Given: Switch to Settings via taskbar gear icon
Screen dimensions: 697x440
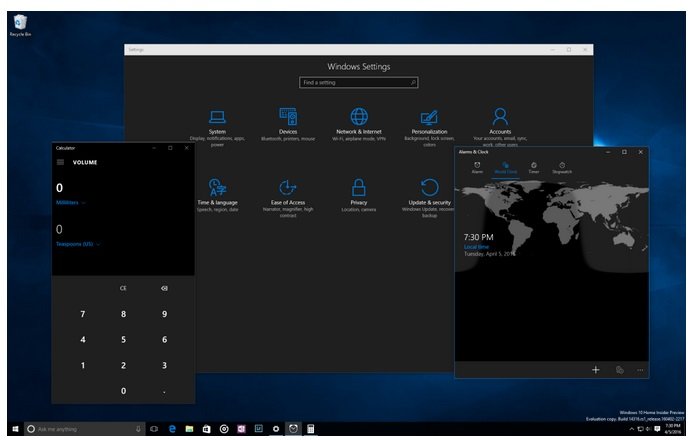Looking at the screenshot, I should click(276, 429).
